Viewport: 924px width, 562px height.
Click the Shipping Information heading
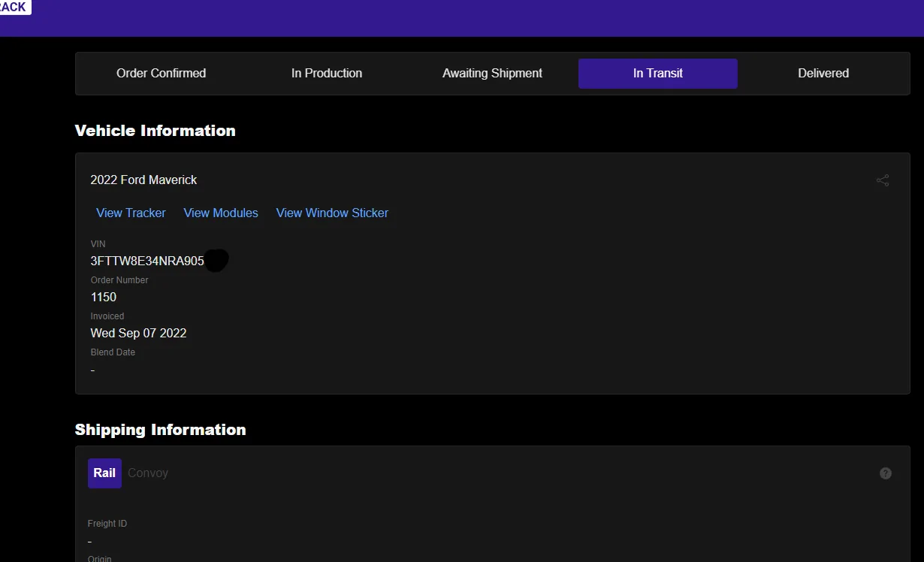pyautogui.click(x=161, y=430)
